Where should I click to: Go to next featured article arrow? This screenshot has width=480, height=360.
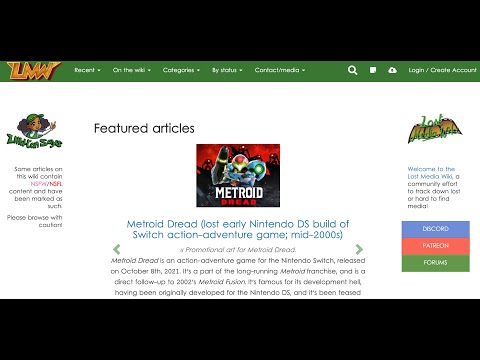[x=359, y=249]
